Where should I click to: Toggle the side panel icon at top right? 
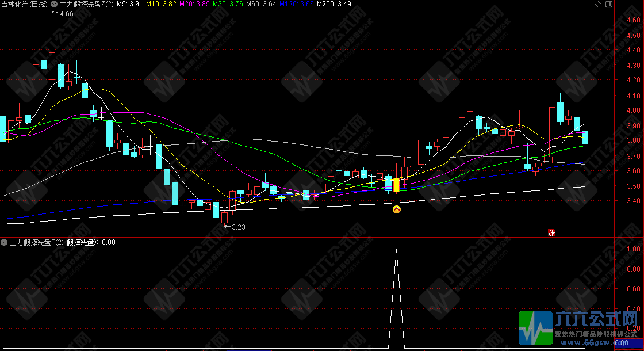pyautogui.click(x=609, y=5)
